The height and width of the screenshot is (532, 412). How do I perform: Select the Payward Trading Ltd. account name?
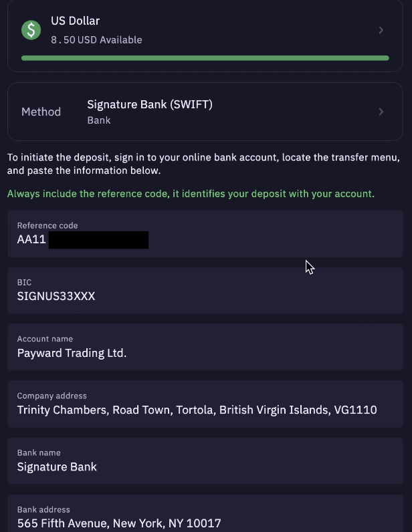[x=72, y=352]
